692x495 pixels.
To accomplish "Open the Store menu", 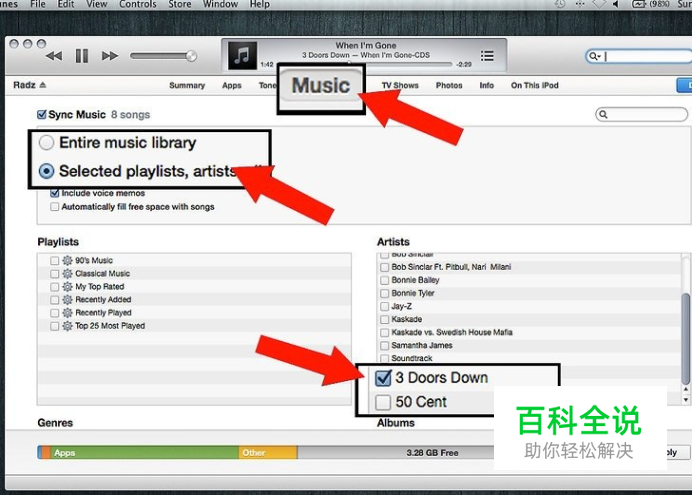I will click(180, 4).
